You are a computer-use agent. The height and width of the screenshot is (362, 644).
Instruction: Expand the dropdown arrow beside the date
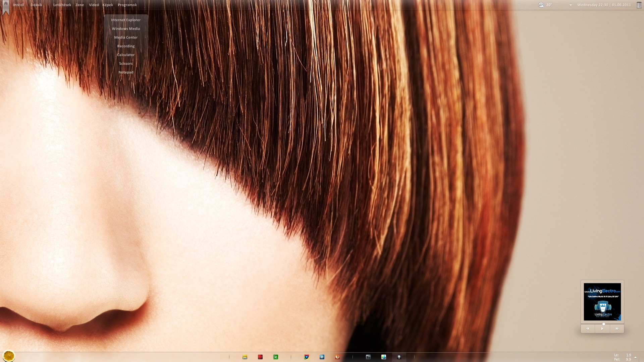(x=571, y=5)
